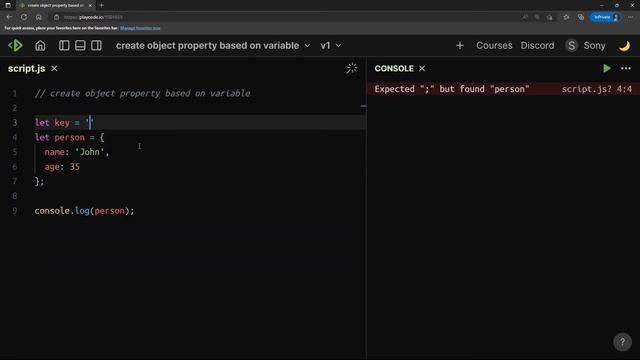Open the Courses link
The width and height of the screenshot is (640, 360).
[494, 45]
